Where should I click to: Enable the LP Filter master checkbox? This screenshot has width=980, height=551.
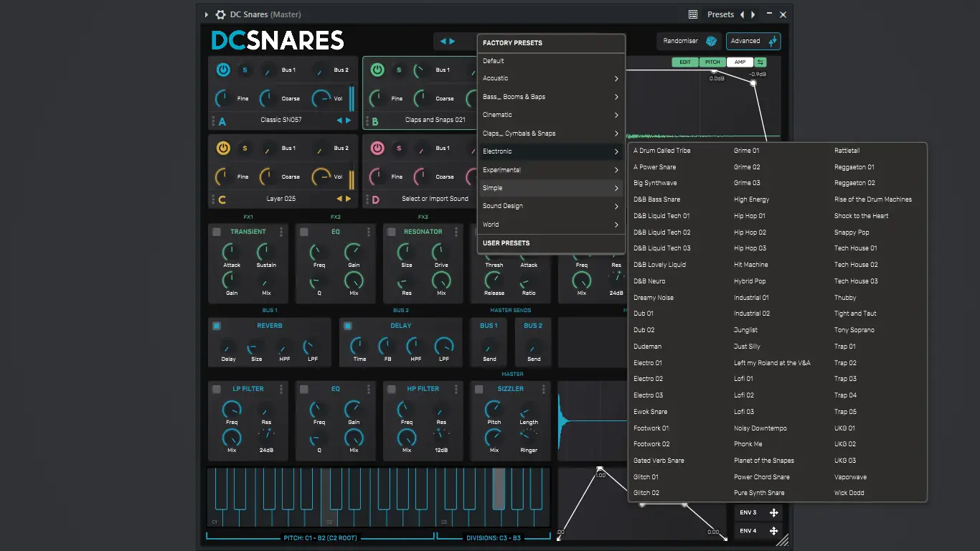click(216, 389)
